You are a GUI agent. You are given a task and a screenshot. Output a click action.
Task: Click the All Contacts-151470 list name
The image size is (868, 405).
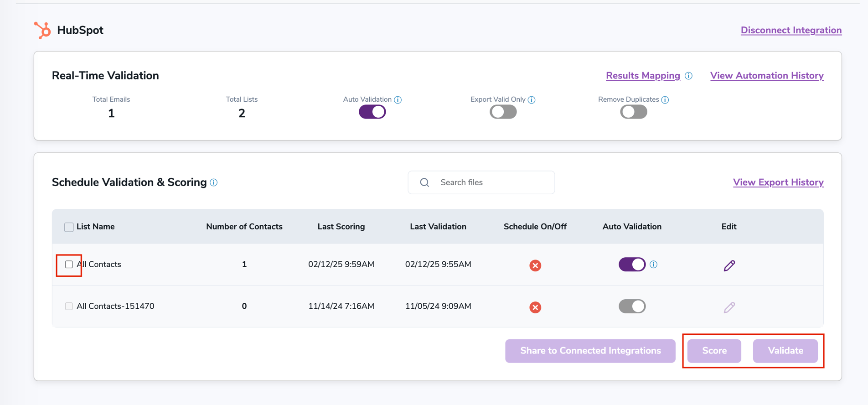(x=115, y=306)
